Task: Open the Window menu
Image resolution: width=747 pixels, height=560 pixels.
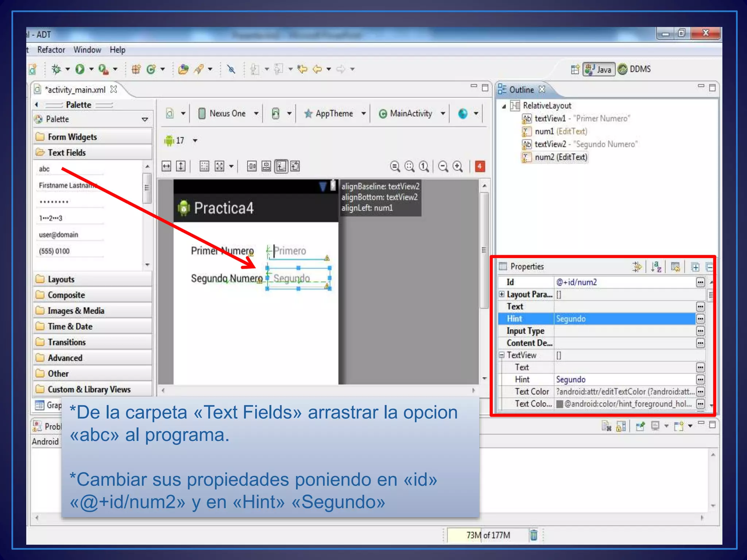Action: (87, 50)
